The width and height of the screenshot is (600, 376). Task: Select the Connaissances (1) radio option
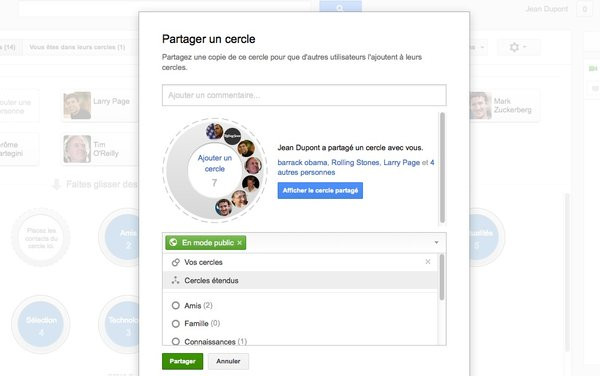[176, 341]
